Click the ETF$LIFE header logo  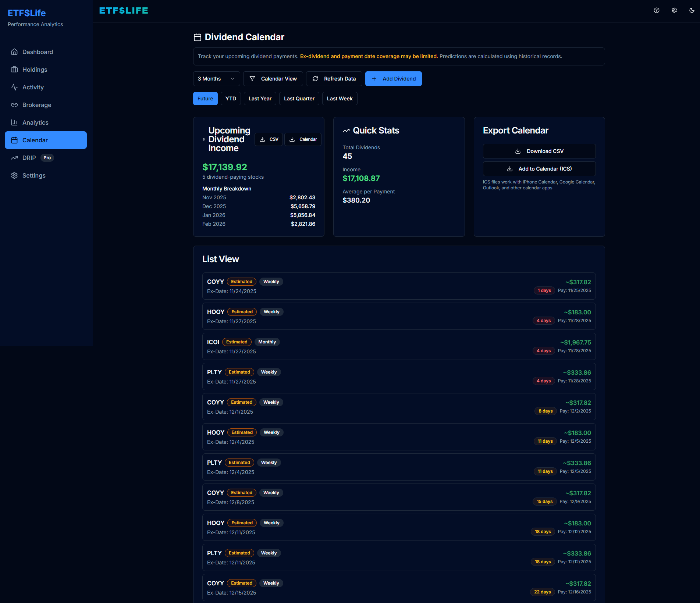click(x=124, y=11)
